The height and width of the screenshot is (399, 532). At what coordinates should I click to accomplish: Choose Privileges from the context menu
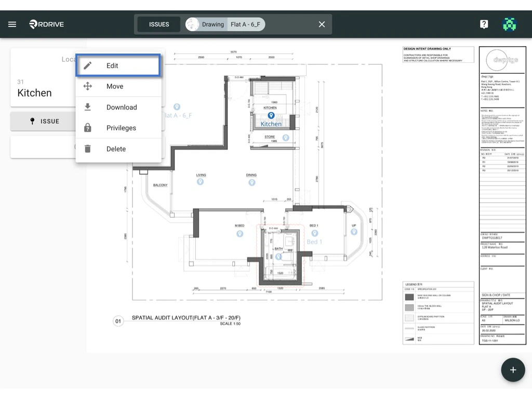pos(118,128)
